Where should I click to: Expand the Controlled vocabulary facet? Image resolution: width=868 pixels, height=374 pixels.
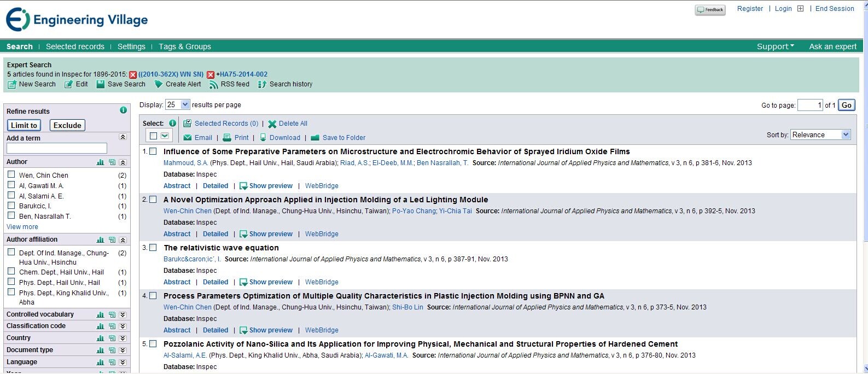[x=123, y=315]
